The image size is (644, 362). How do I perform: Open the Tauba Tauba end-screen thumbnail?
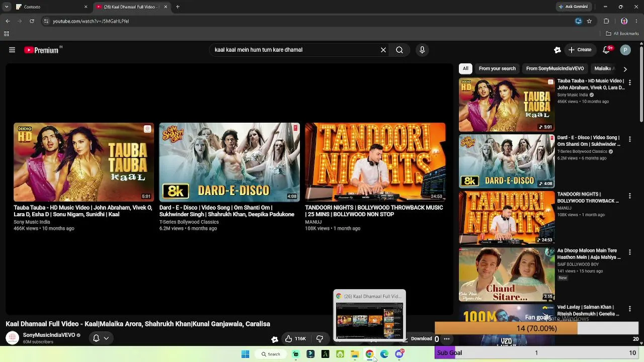click(84, 162)
